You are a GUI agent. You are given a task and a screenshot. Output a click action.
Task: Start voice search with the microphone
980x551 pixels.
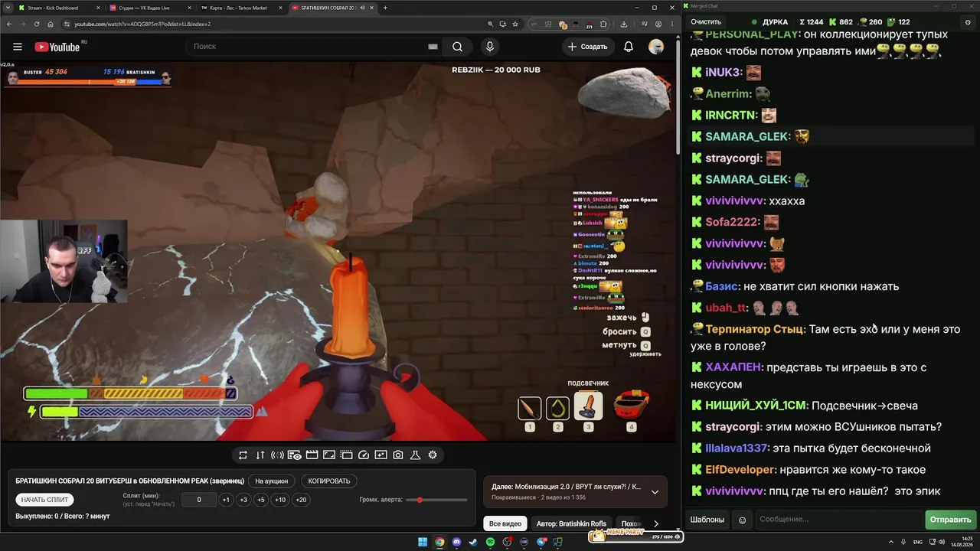click(x=490, y=47)
